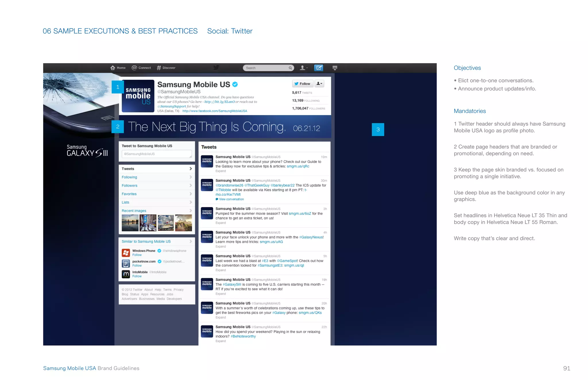Click the Samsung Mobile US profile picture

[x=138, y=96]
